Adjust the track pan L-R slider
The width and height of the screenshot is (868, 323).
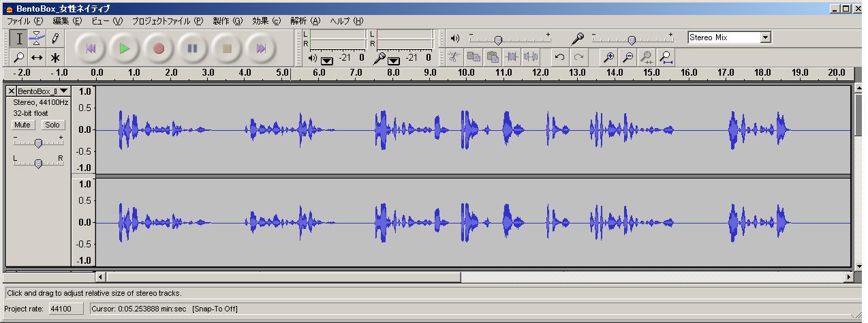pos(38,163)
